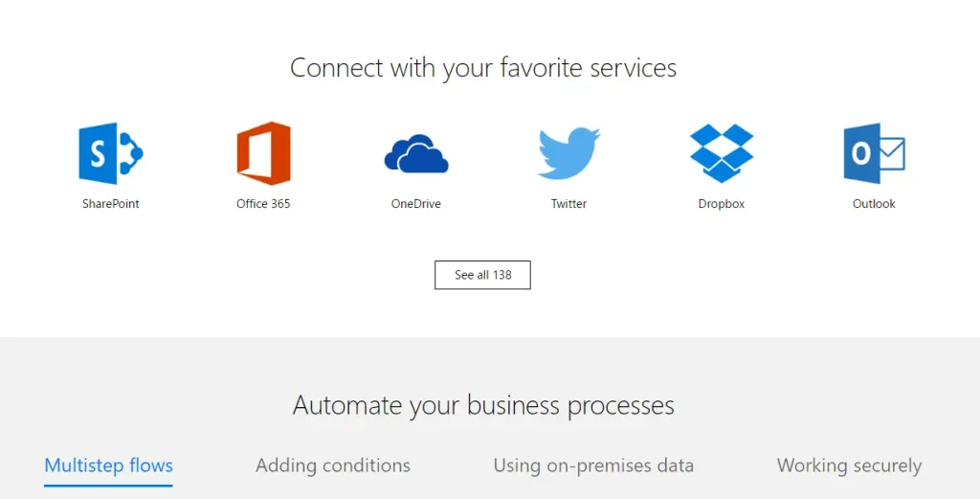The width and height of the screenshot is (980, 499).
Task: Click the Twitter text label
Action: pos(568,204)
